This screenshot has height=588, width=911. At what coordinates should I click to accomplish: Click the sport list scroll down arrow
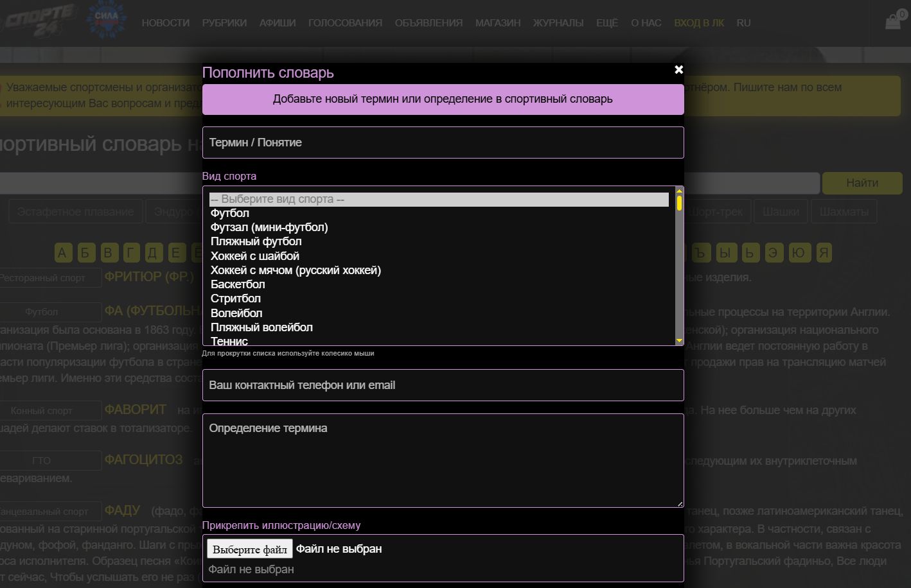pos(679,341)
